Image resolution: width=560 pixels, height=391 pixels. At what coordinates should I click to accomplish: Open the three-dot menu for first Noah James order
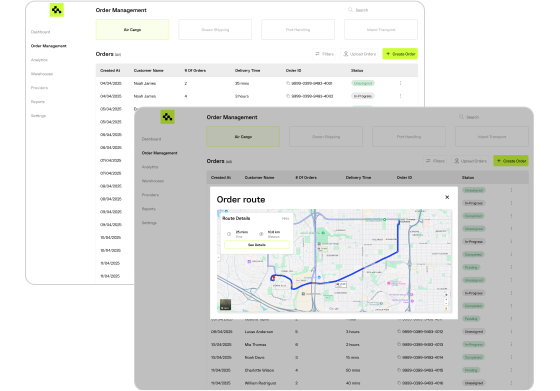[400, 83]
